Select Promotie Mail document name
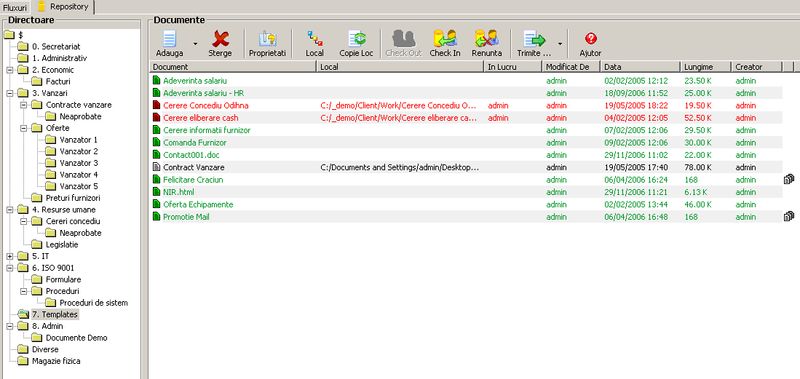 coord(186,217)
